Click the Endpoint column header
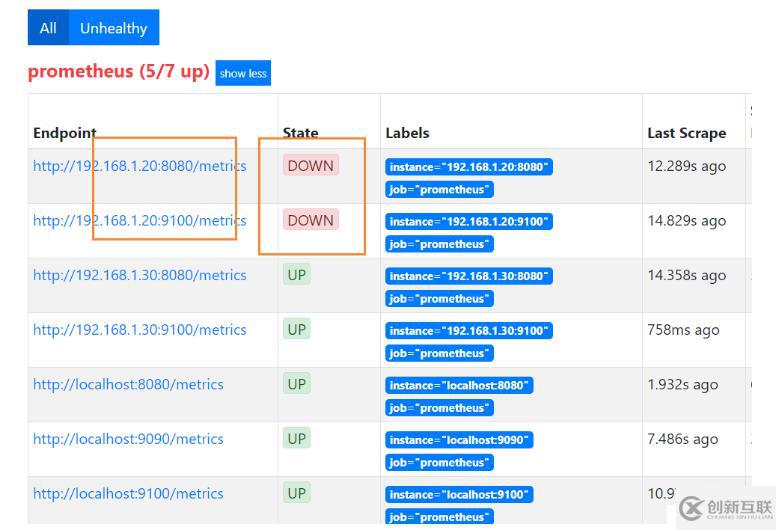 (x=64, y=133)
